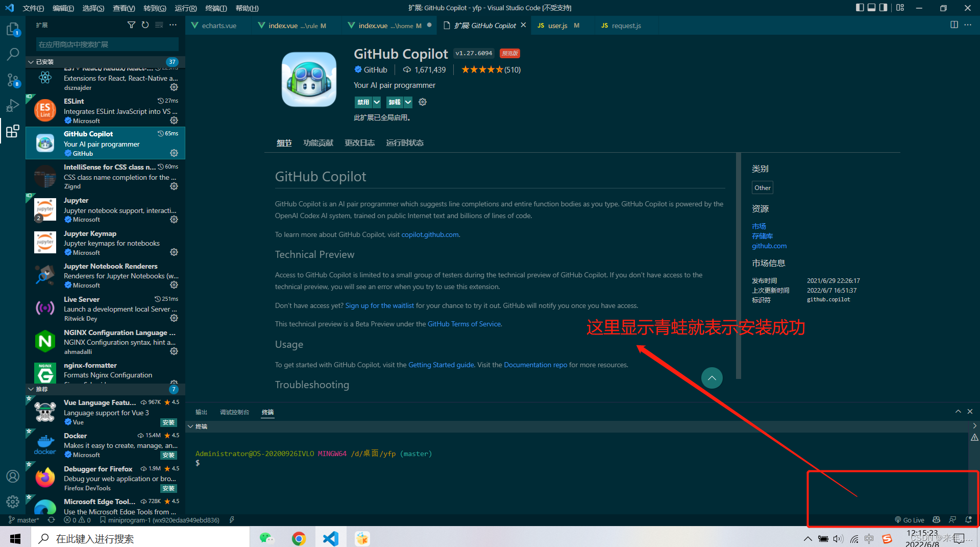Switch to request.js editor tab
This screenshot has width=980, height=547.
pyautogui.click(x=626, y=26)
